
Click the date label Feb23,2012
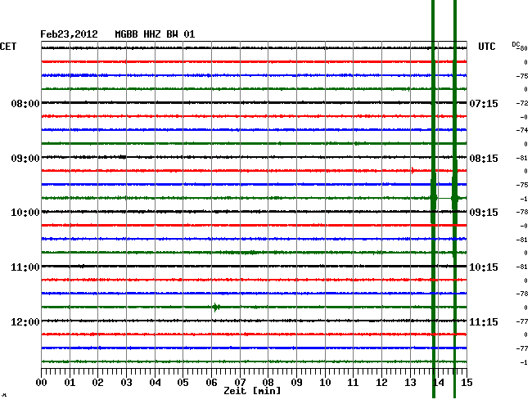tap(69, 34)
